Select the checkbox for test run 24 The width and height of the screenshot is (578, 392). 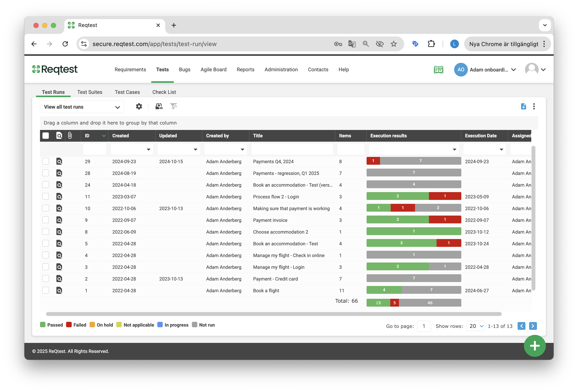(x=45, y=184)
